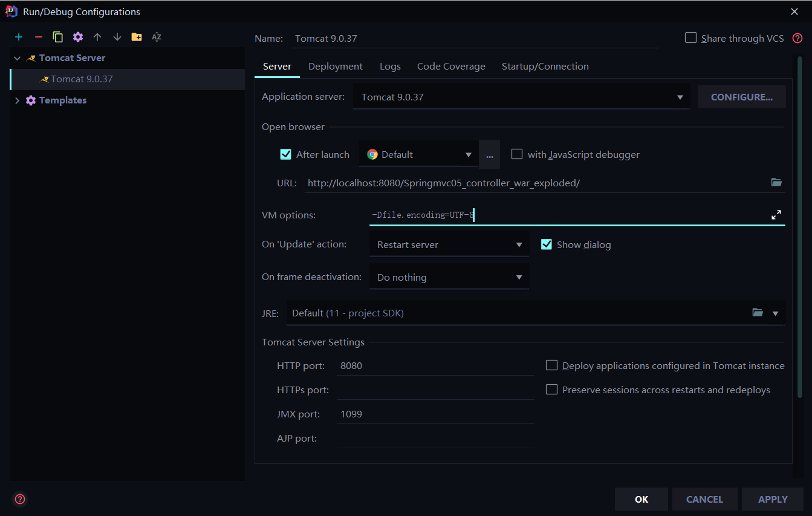Copy the selected configuration

(58, 38)
